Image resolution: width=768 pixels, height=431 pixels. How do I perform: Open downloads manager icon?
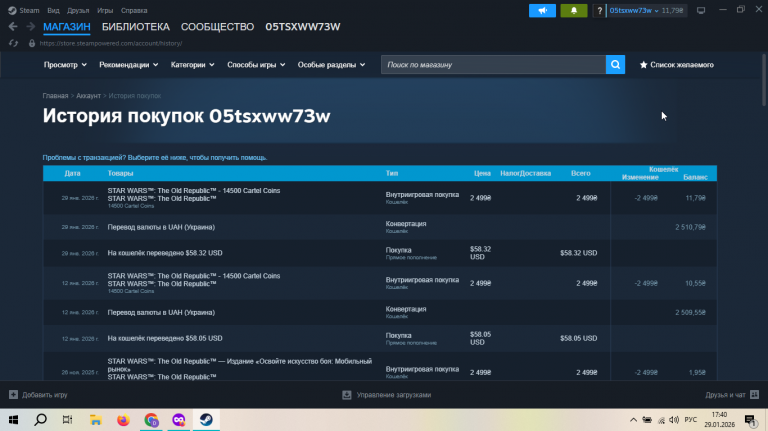347,395
